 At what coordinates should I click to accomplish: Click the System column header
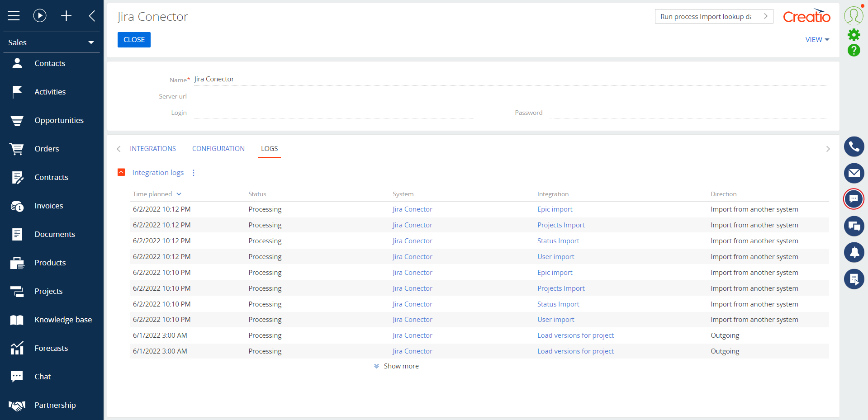click(403, 194)
